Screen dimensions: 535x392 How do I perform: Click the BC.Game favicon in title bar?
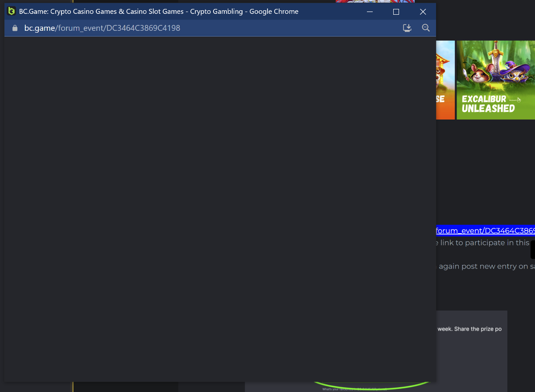(12, 12)
